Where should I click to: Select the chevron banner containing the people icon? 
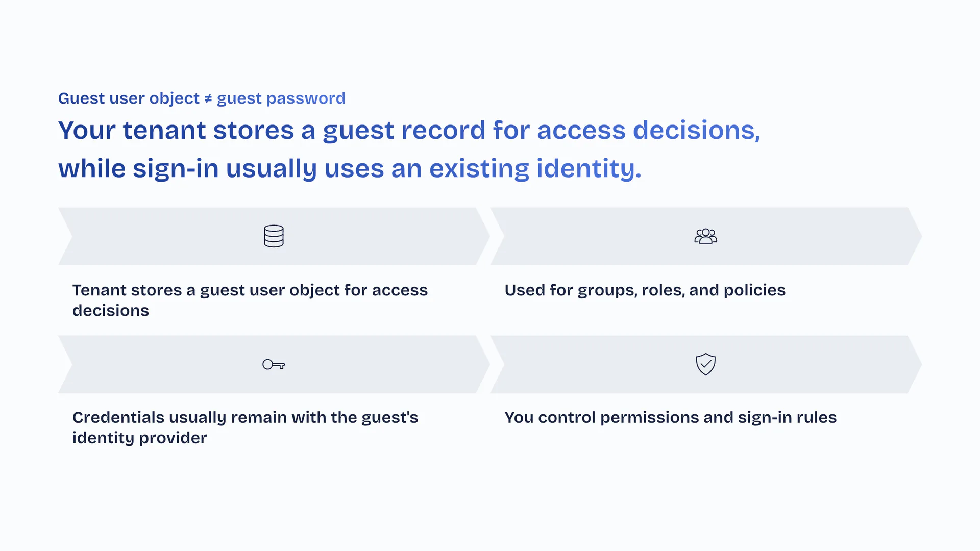pyautogui.click(x=587, y=236)
